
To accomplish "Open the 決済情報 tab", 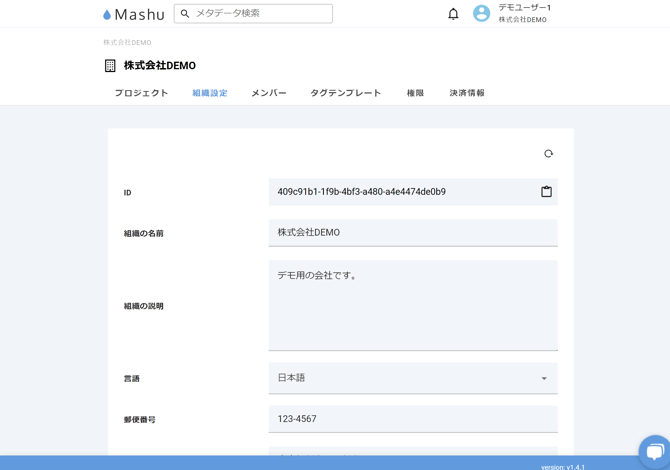I will pos(467,93).
